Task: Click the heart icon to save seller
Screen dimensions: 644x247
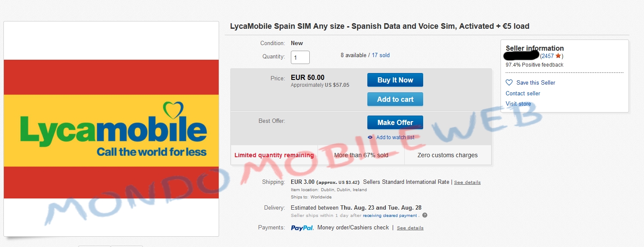Action: [x=509, y=82]
